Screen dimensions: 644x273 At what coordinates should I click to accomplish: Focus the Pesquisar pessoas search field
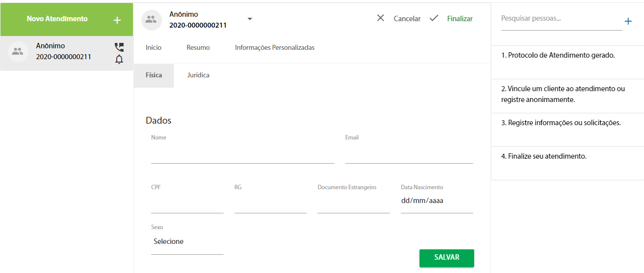(x=561, y=20)
